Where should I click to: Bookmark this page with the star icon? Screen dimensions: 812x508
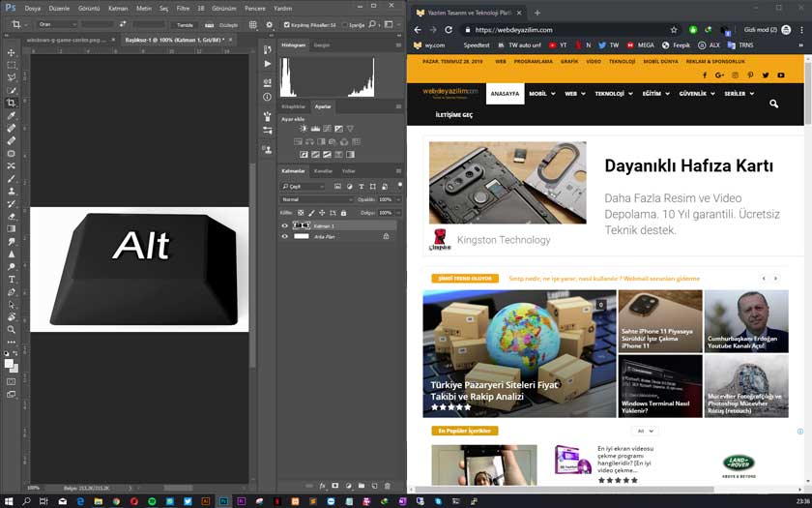click(674, 30)
